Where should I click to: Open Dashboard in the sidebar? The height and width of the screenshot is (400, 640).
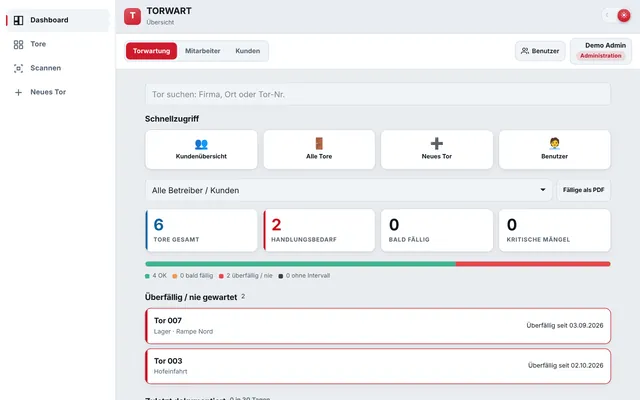(58, 20)
